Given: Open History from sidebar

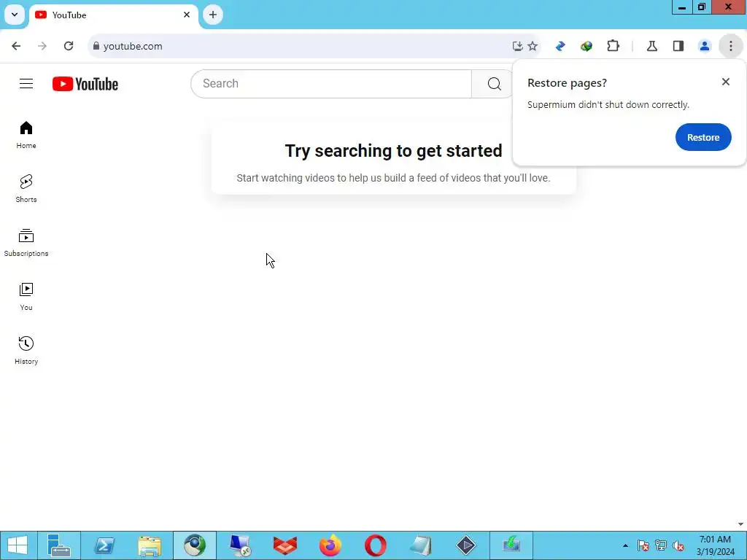Looking at the screenshot, I should 26,350.
